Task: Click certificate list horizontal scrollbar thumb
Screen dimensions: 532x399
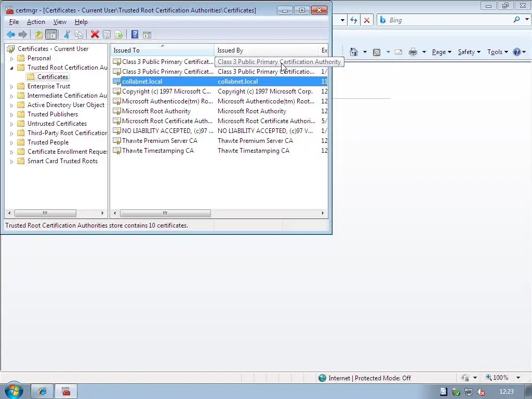Action: pyautogui.click(x=165, y=213)
